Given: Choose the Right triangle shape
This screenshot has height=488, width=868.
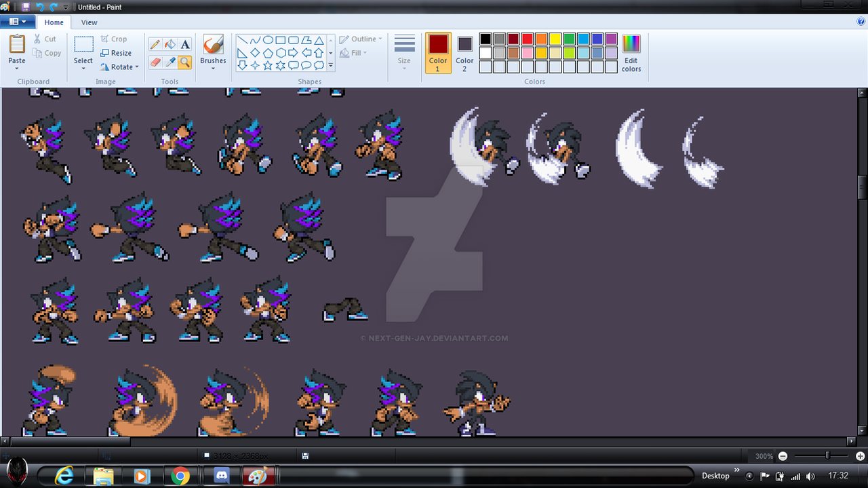Looking at the screenshot, I should (242, 53).
